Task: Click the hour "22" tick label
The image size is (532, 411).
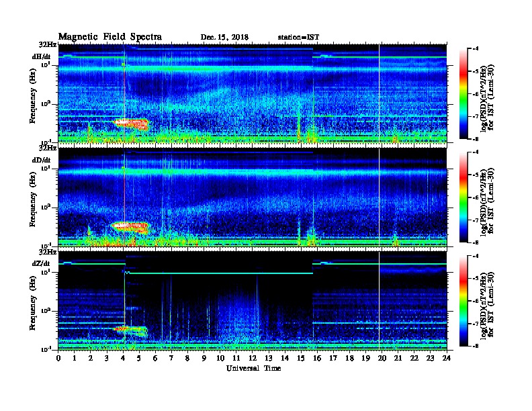Action: click(x=414, y=358)
